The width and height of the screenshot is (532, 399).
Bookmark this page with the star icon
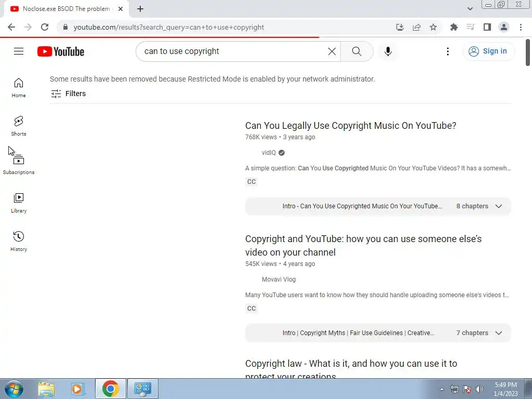[x=433, y=27]
